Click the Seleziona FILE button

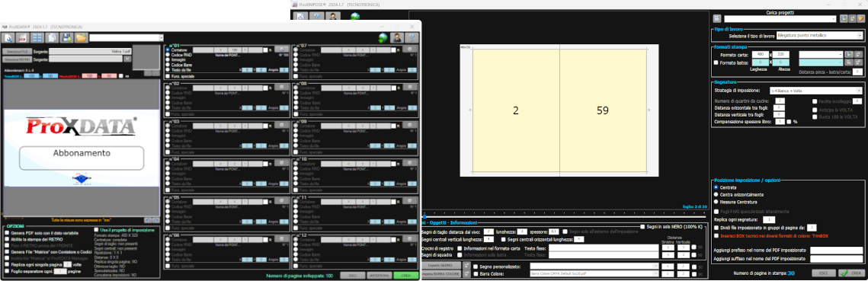click(x=17, y=51)
